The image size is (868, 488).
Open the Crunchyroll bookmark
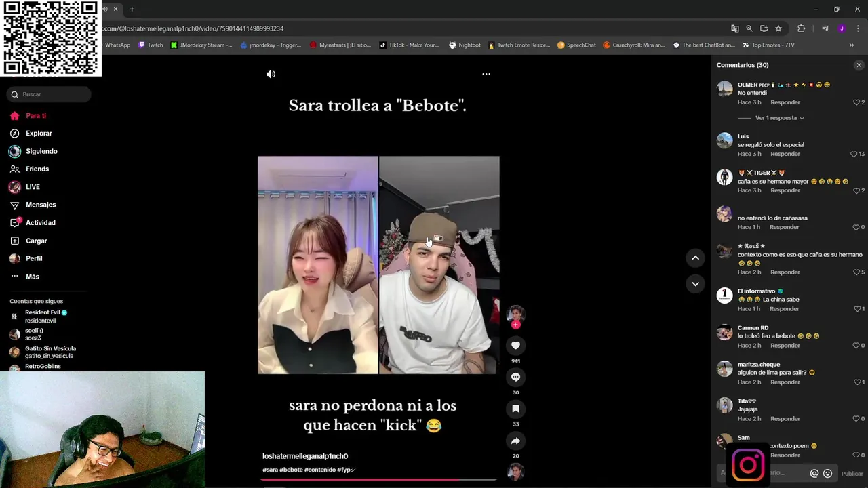tap(634, 45)
